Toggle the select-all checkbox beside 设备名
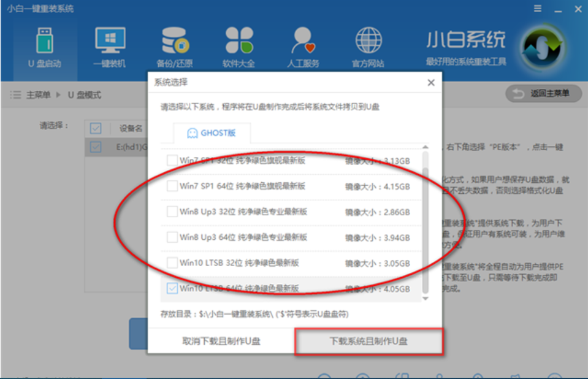 pos(96,129)
